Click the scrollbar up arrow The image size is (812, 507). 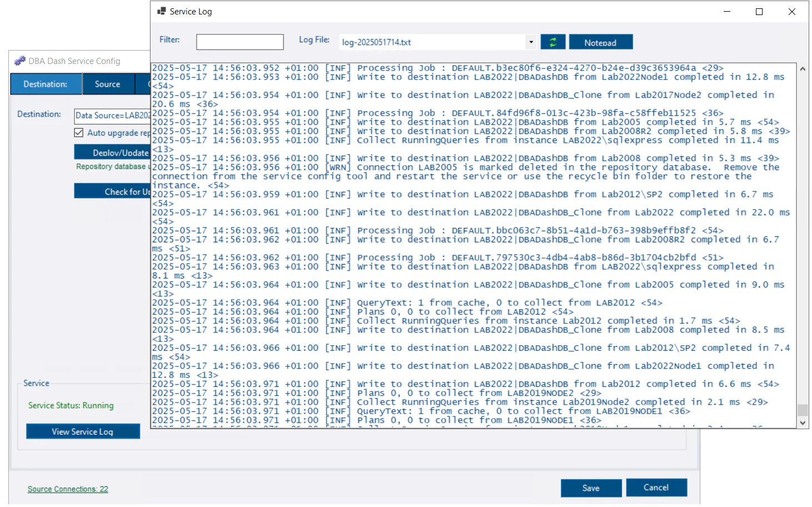[x=803, y=68]
